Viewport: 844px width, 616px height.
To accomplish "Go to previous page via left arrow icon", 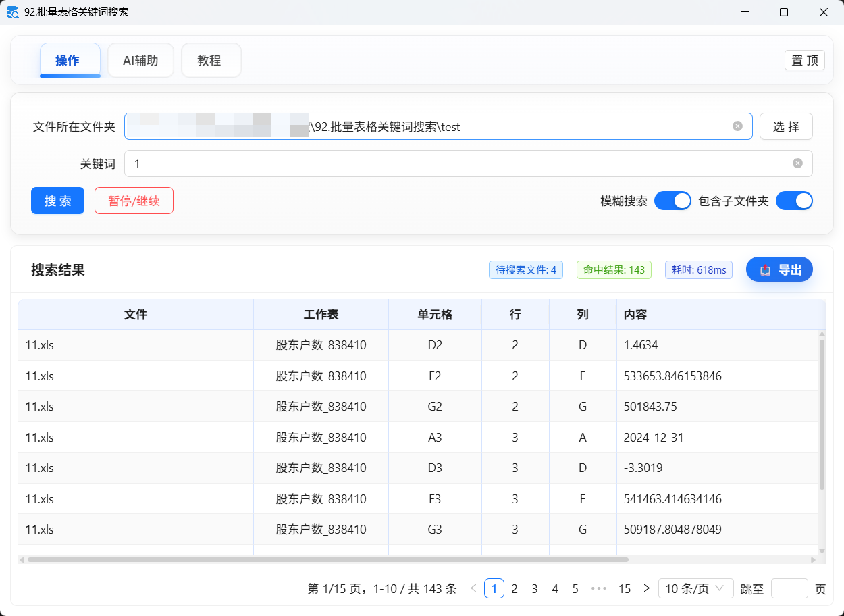I will tap(473, 588).
